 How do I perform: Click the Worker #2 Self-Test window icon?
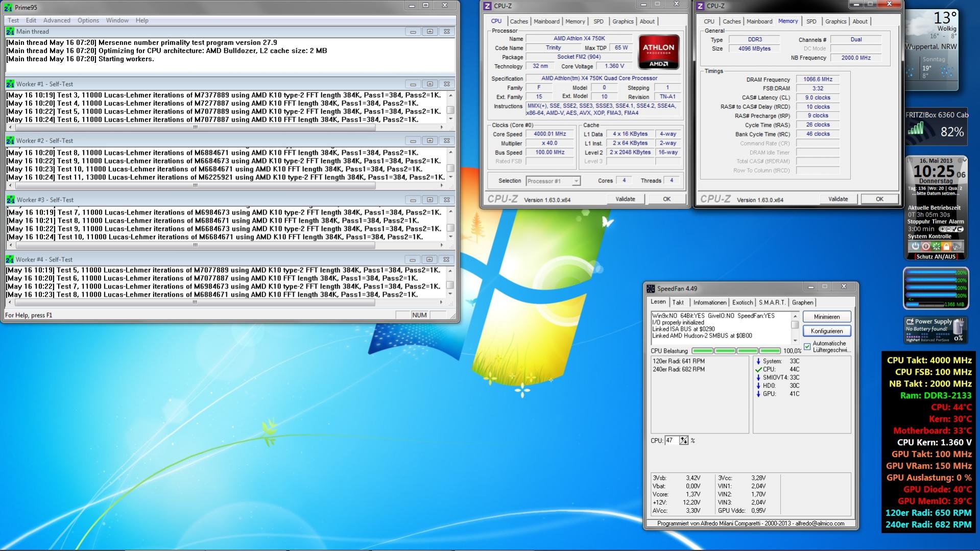click(10, 140)
